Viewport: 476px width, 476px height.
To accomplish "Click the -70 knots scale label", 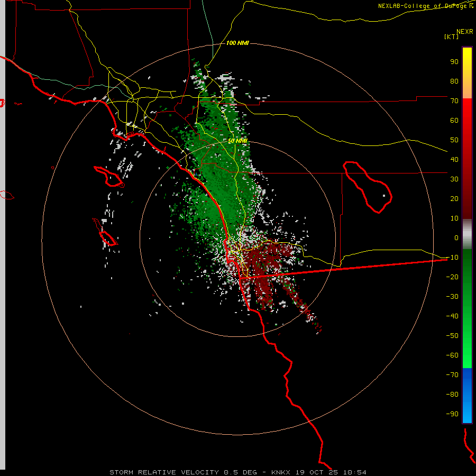I will click(452, 375).
